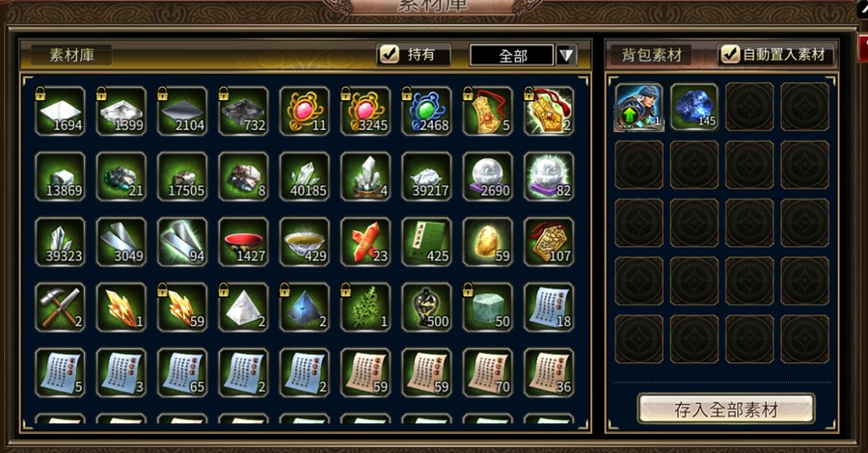
Task: Click the red bowl item with 1427
Action: [243, 242]
